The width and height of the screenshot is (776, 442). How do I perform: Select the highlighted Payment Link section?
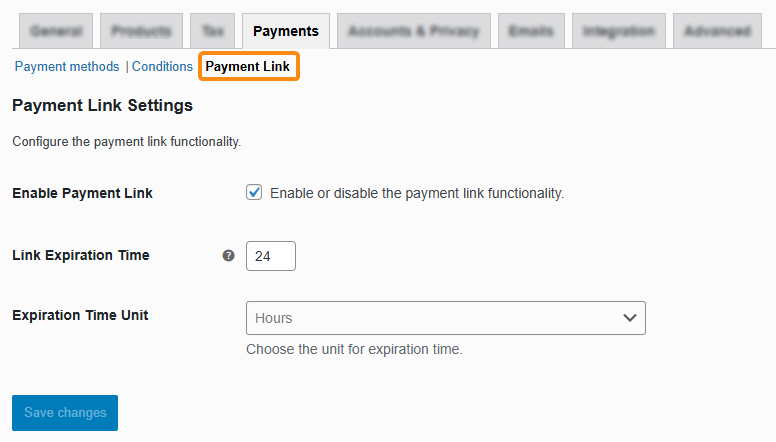coord(248,67)
